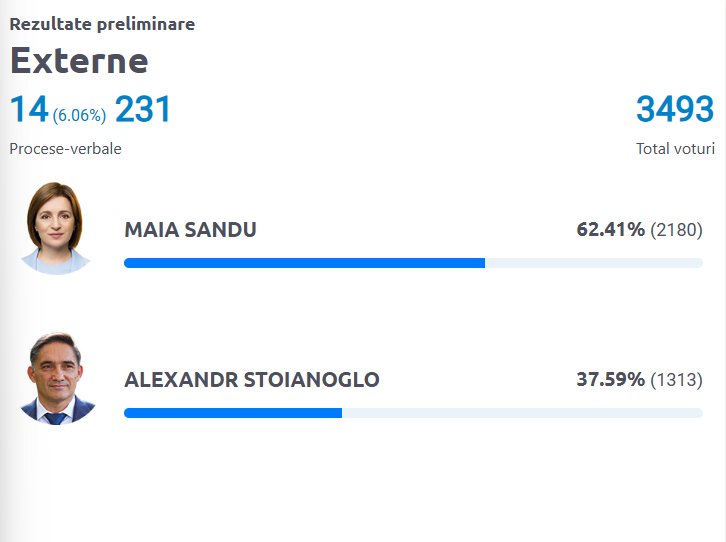Click Alexandr Stoianoglo's blue progress bar
The image size is (726, 542).
pos(233,413)
